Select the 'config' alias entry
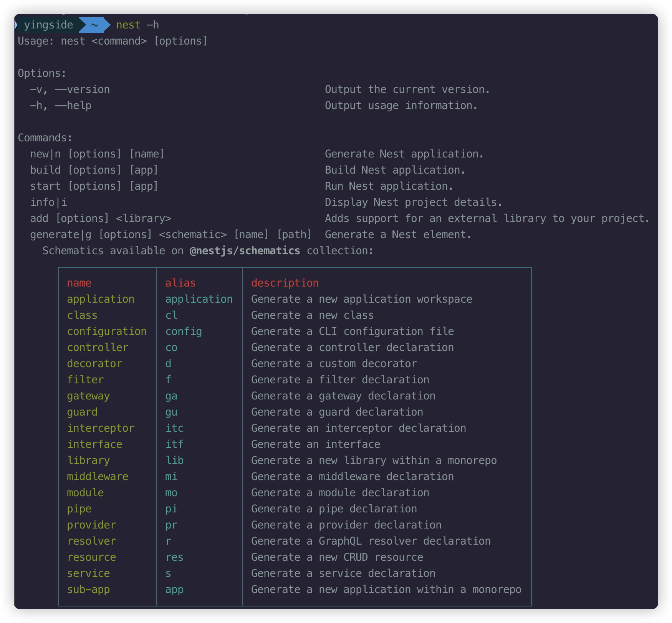 [x=184, y=331]
